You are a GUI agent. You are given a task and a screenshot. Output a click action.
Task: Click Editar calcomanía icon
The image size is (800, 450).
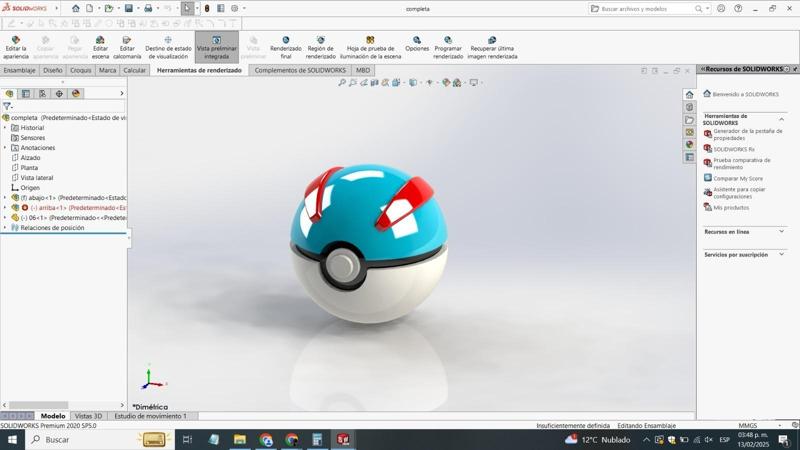(127, 47)
